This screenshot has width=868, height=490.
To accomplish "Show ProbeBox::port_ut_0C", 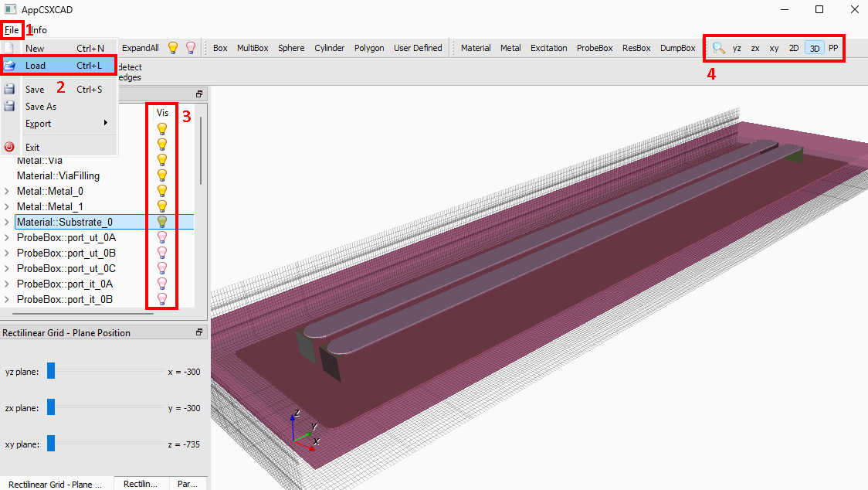I will tap(162, 268).
